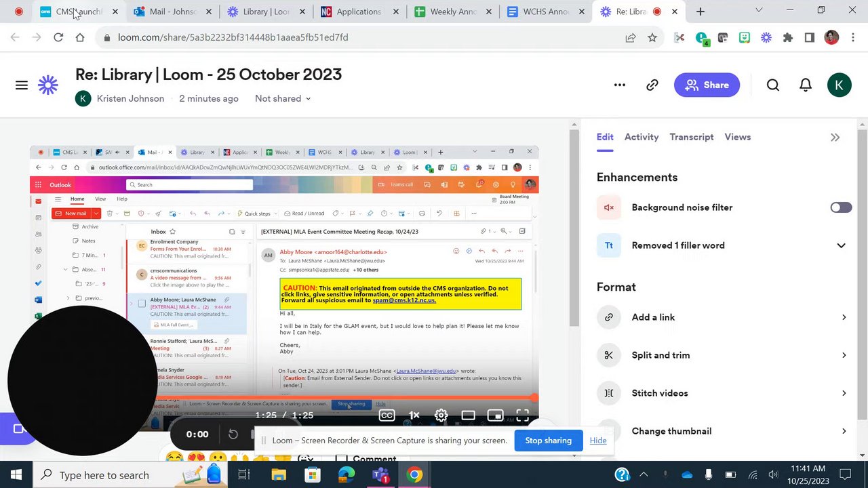Expand the Removed 1 filler word section
The width and height of the screenshot is (868, 488).
point(841,245)
